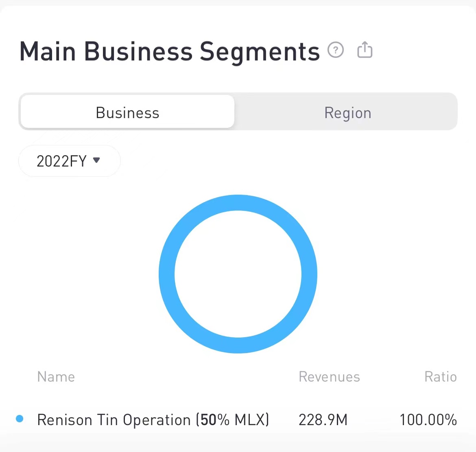This screenshot has width=476, height=452.
Task: Click the blue donut chart ring
Action: pos(167,274)
